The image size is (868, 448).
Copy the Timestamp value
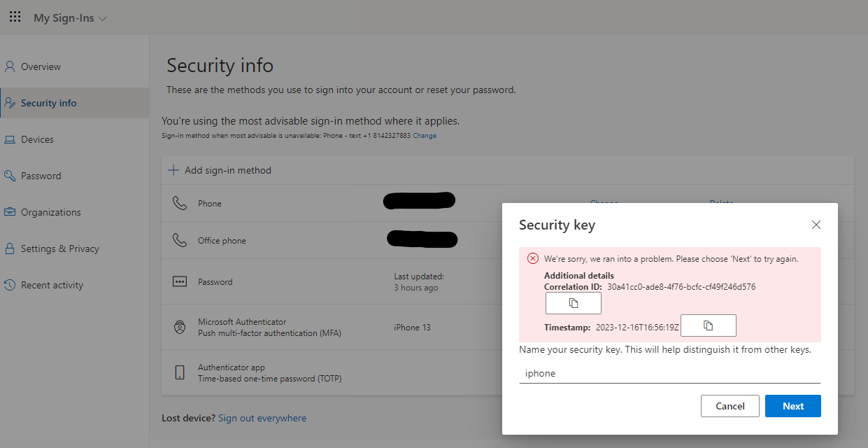point(708,325)
